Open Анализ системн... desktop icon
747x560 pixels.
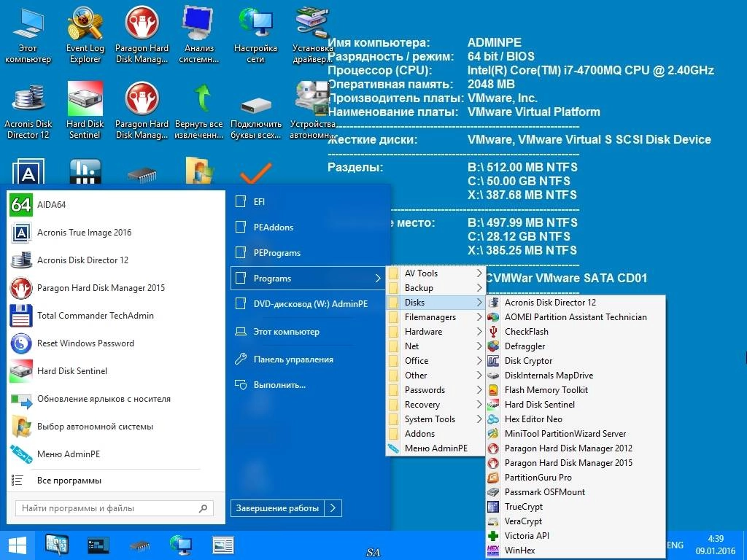(198, 35)
